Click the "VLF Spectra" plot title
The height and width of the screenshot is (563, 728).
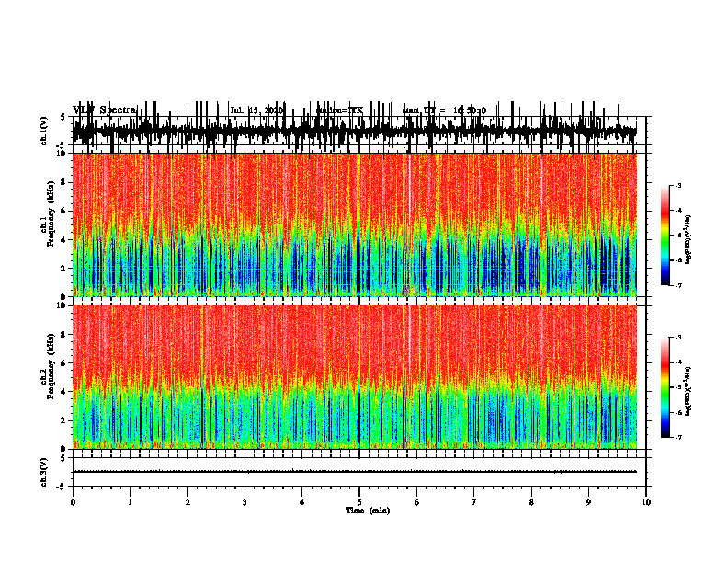(105, 110)
